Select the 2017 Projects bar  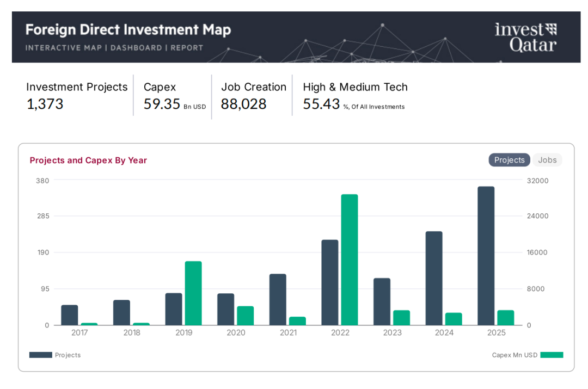[70, 315]
